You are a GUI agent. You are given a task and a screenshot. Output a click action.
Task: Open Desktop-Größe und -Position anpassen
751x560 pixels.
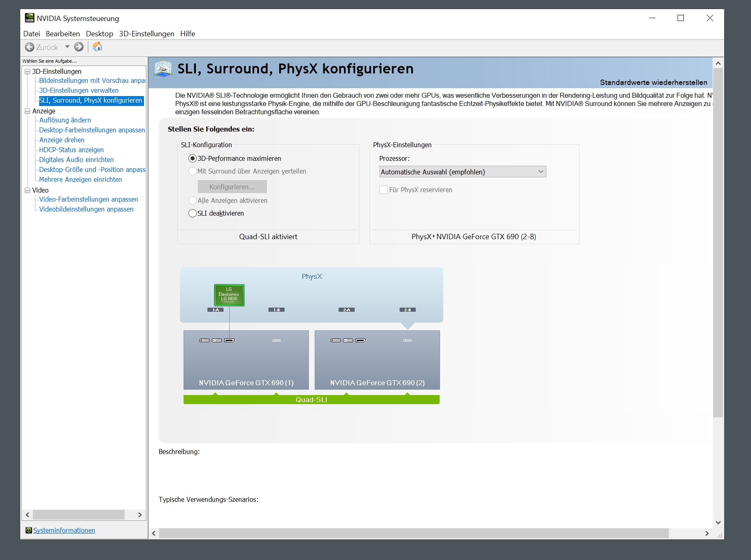pos(92,169)
